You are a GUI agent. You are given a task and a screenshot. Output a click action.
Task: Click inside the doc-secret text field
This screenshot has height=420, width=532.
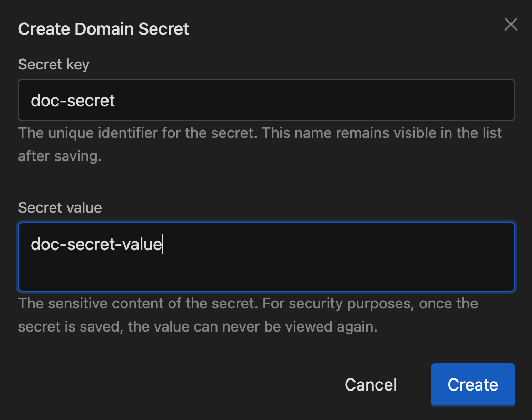click(266, 100)
